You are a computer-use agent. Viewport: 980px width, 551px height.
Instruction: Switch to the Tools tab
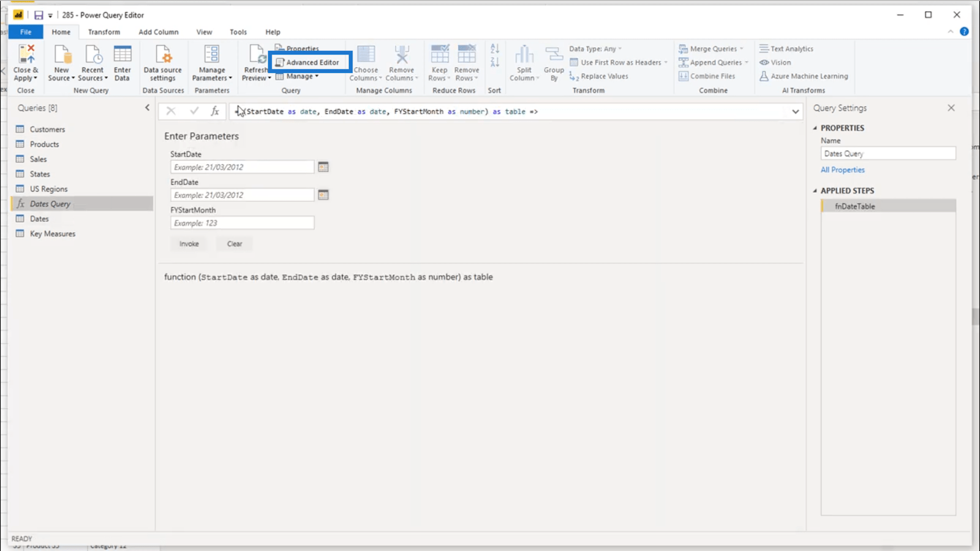[x=238, y=32]
